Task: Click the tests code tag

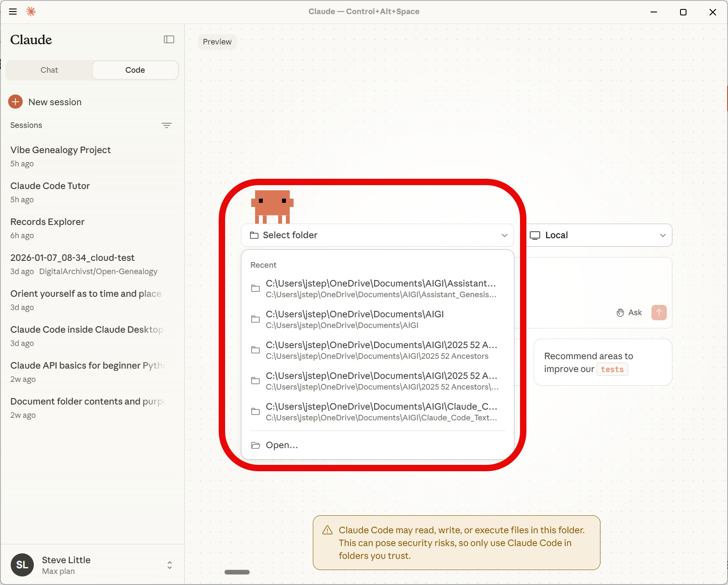Action: point(612,369)
